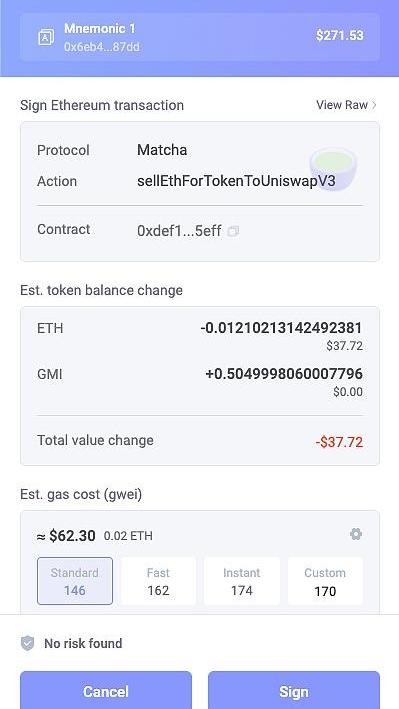Screen dimensions: 399x709
Task: Cancel the transaction
Action: pos(106,690)
